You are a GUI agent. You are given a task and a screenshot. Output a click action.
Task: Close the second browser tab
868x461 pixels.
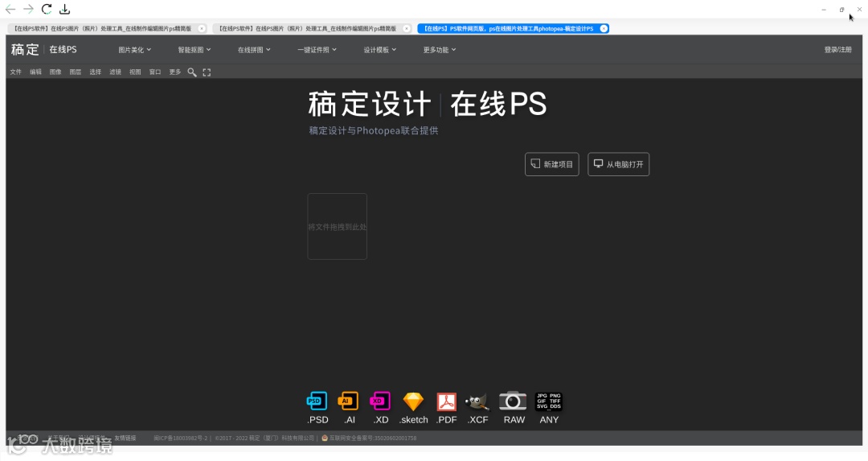pyautogui.click(x=407, y=28)
